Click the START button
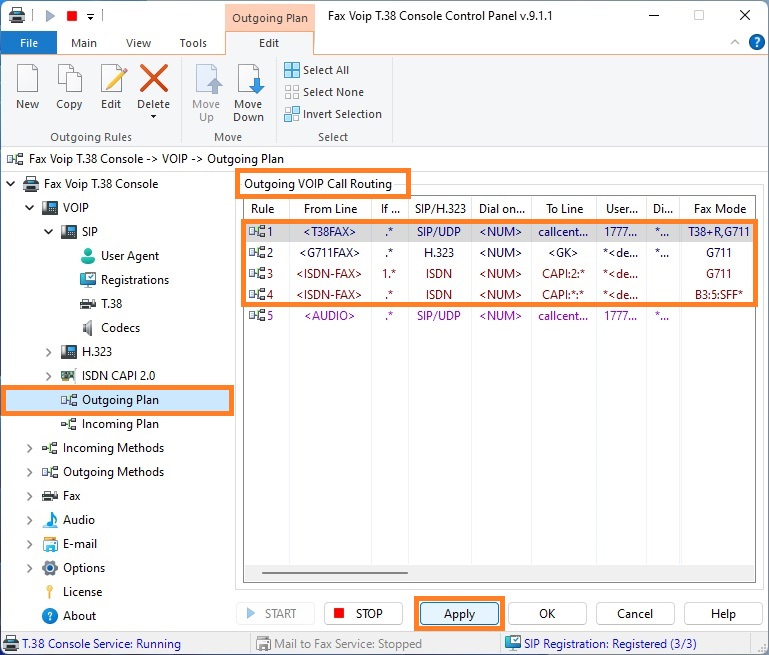Screen dimensions: 769x655 click(275, 614)
